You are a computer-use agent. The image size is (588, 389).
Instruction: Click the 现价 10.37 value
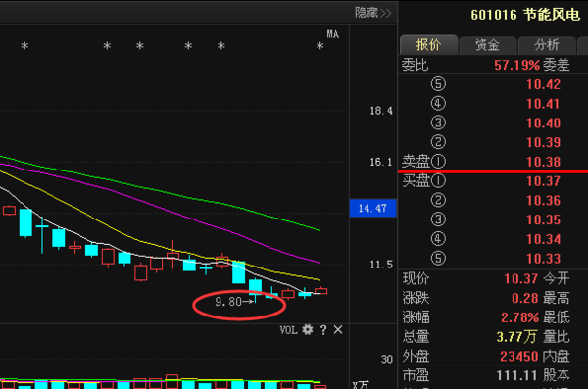[521, 278]
